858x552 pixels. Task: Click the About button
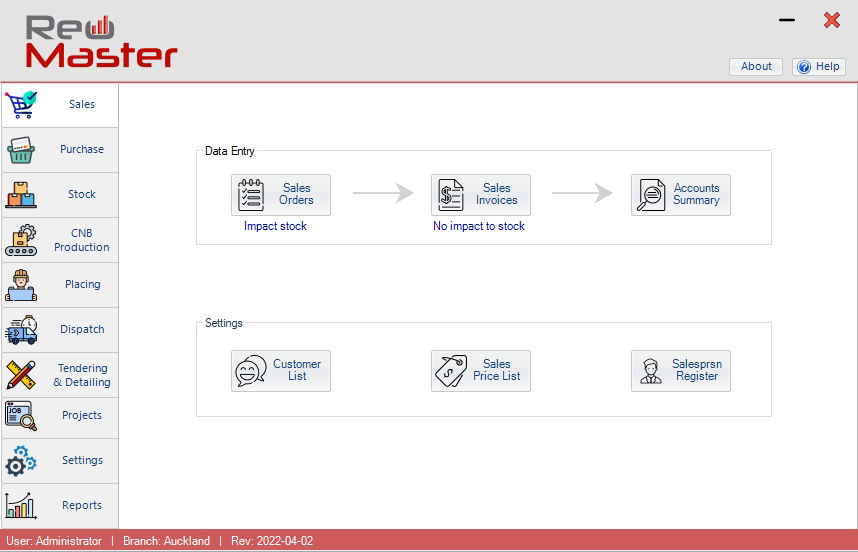[x=756, y=67]
